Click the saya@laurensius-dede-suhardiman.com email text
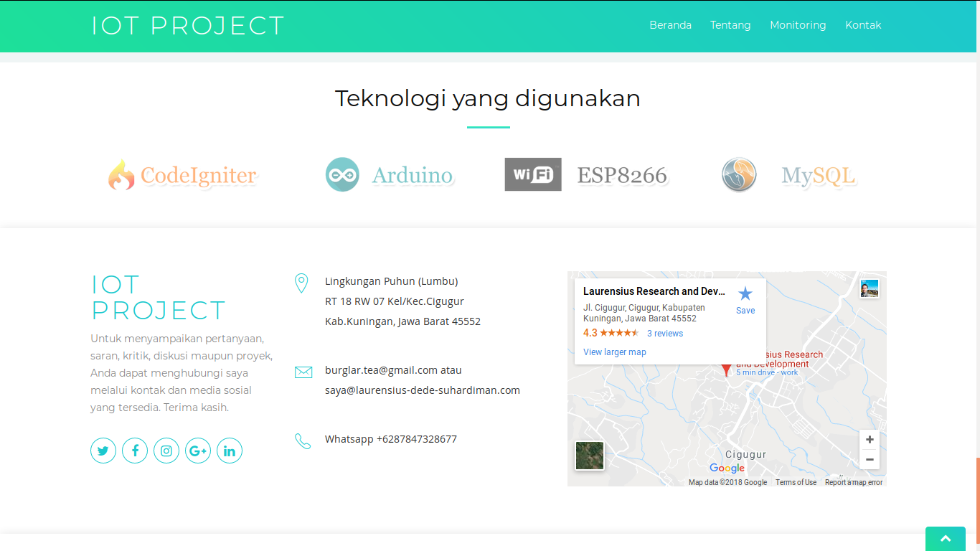The height and width of the screenshot is (551, 980). coord(423,390)
